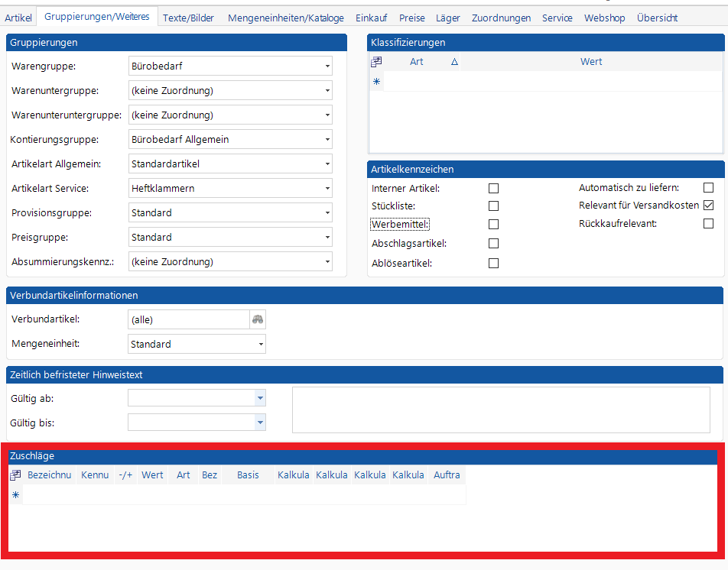Screen dimensions: 728x570
Task: Toggle the Relevant für Versandkosten checkbox
Action: tap(708, 206)
